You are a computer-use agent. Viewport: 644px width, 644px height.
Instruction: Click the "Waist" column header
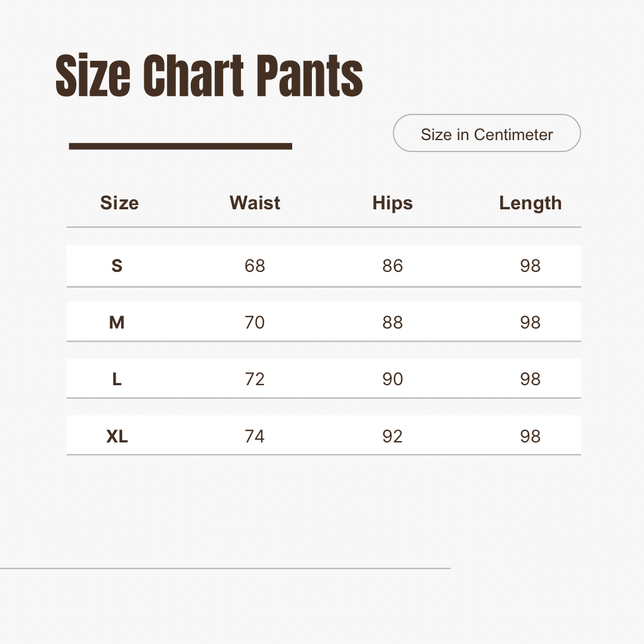[x=255, y=203]
